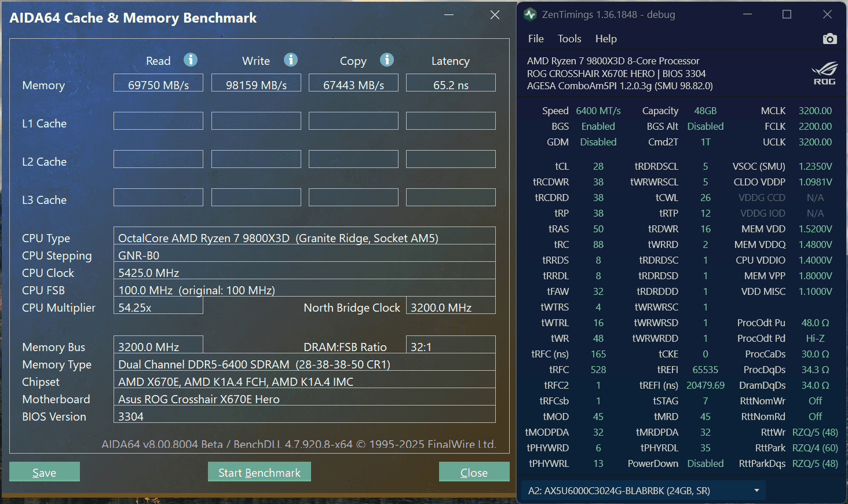Click tCL value 28
Image resolution: width=848 pixels, height=504 pixels.
click(x=598, y=166)
